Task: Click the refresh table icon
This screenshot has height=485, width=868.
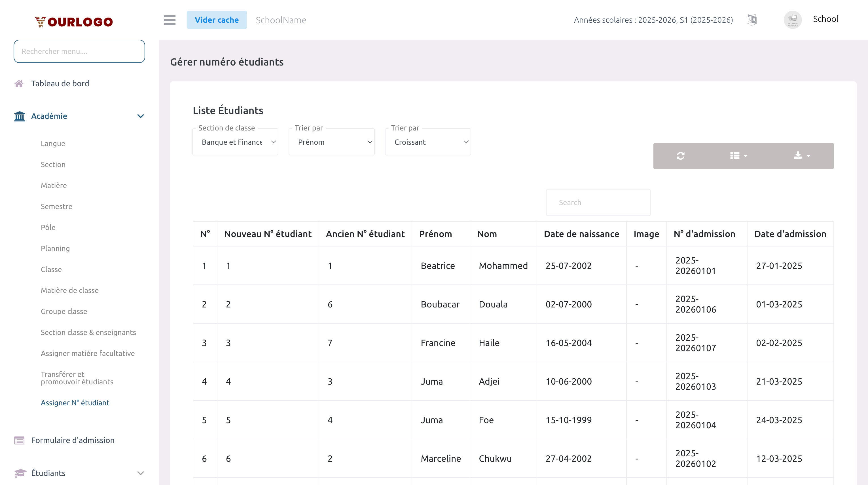Action: point(680,156)
